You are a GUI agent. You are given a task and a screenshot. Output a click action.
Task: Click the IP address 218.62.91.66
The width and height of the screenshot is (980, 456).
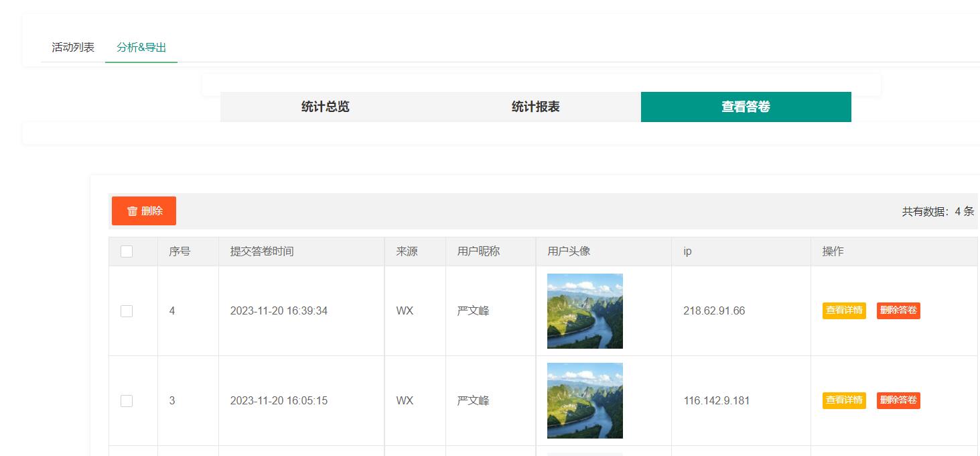[x=714, y=311]
